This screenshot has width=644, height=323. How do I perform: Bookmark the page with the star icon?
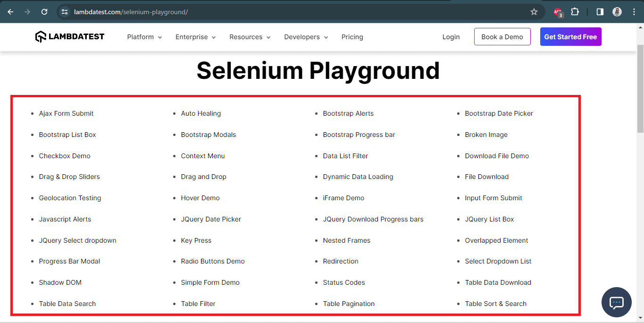[x=534, y=12]
